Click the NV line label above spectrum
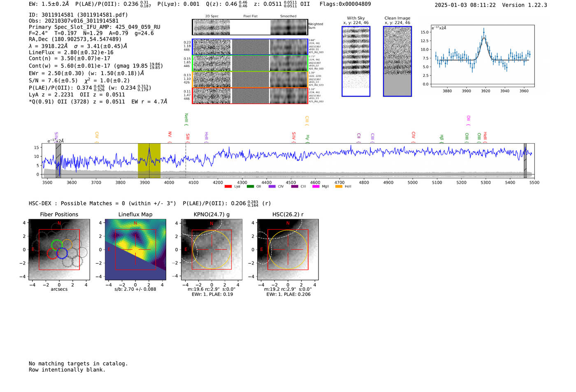576x392 pixels. (170, 137)
